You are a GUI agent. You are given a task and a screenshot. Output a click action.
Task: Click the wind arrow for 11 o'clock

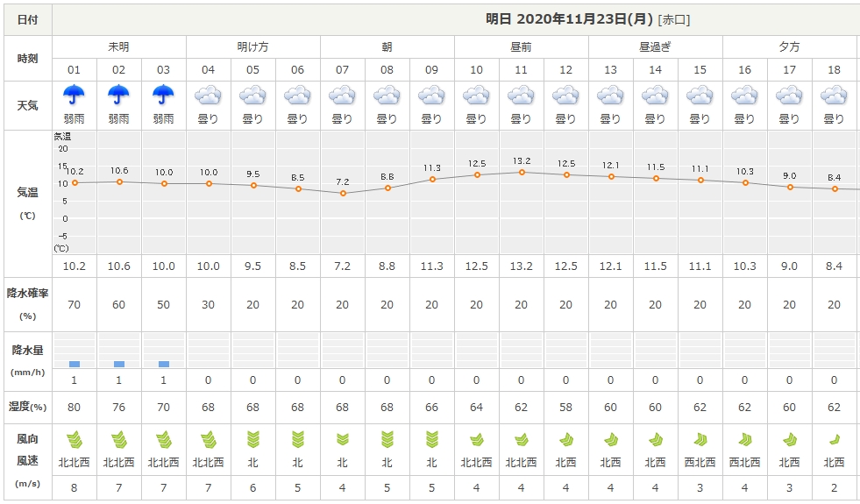[x=521, y=440]
